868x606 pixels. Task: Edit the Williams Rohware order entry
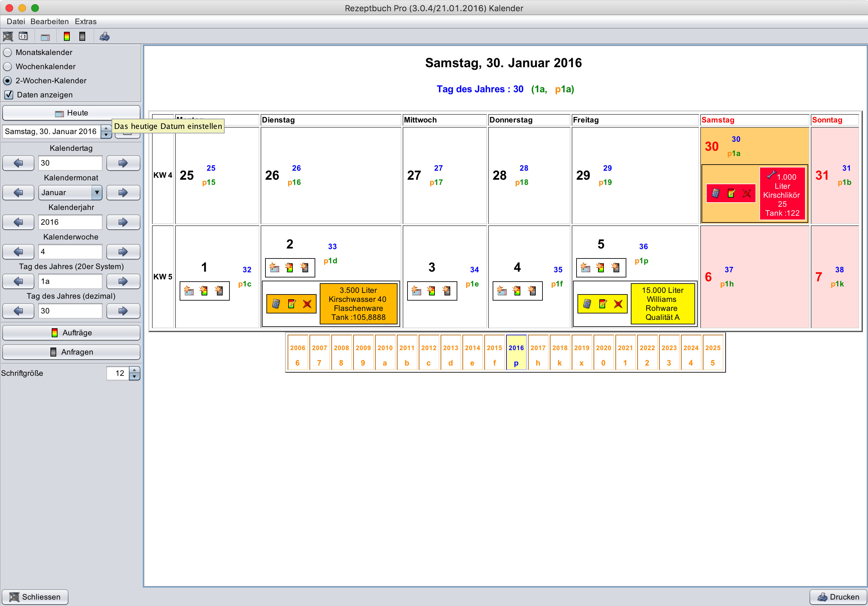point(603,304)
